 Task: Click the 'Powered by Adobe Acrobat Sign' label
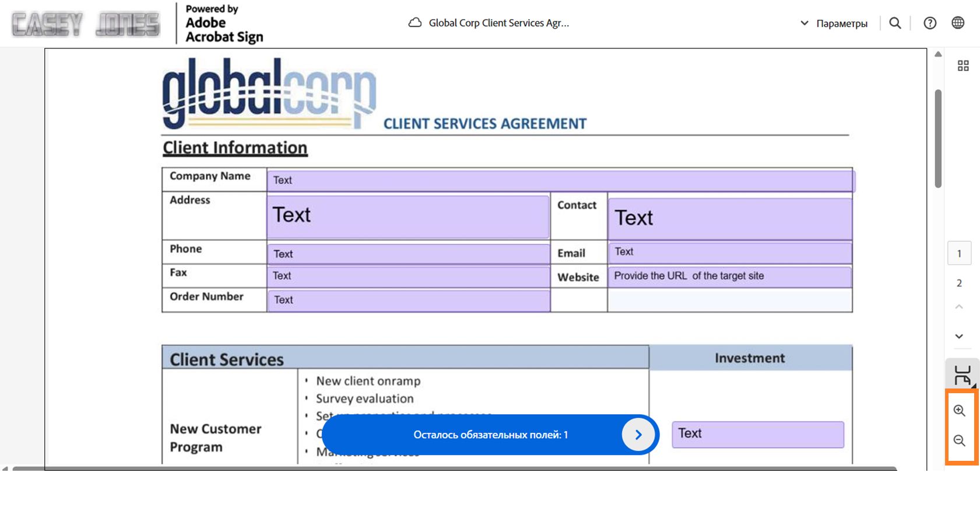point(224,23)
